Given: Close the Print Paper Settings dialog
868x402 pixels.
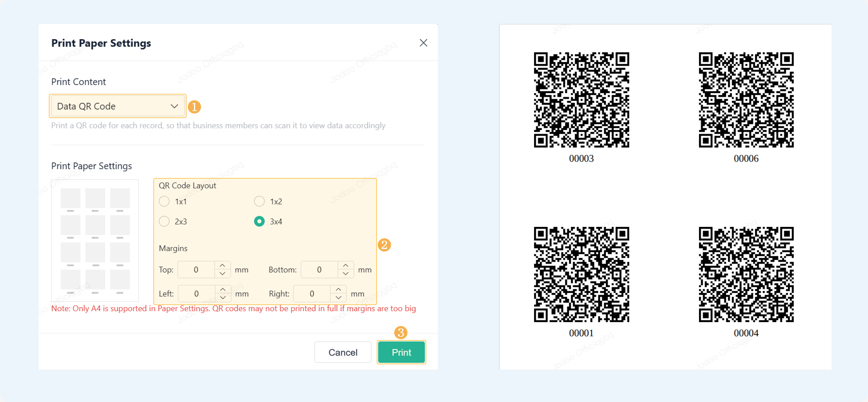Looking at the screenshot, I should (423, 43).
